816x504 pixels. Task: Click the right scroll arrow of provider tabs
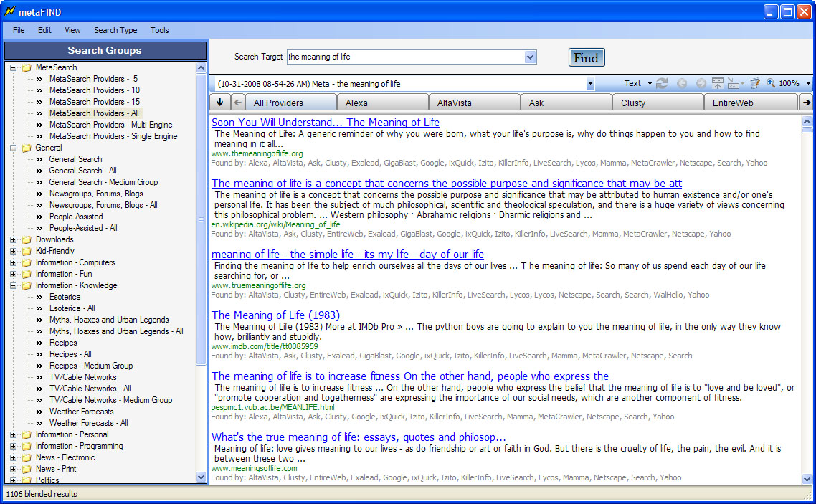point(806,103)
